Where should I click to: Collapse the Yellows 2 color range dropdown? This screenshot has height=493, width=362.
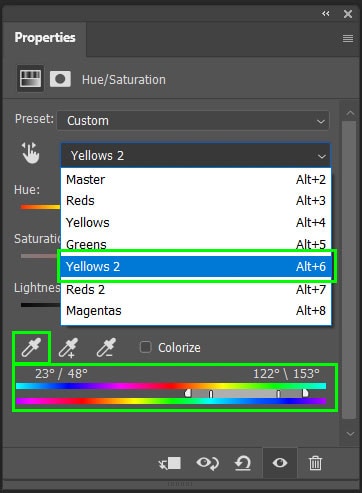(x=196, y=155)
